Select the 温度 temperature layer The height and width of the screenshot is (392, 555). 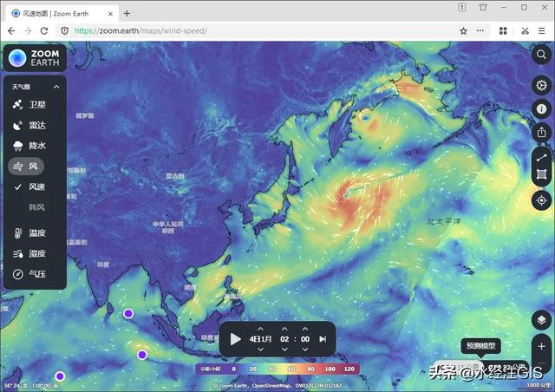29,232
